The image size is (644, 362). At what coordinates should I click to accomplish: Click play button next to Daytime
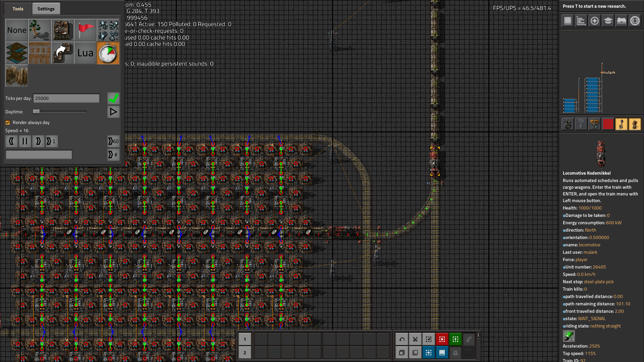point(113,112)
